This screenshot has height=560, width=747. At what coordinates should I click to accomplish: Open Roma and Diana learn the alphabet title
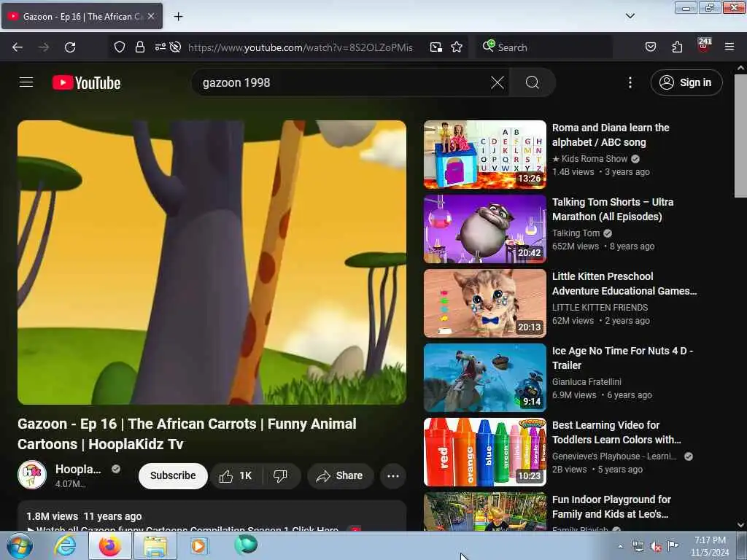(x=611, y=135)
